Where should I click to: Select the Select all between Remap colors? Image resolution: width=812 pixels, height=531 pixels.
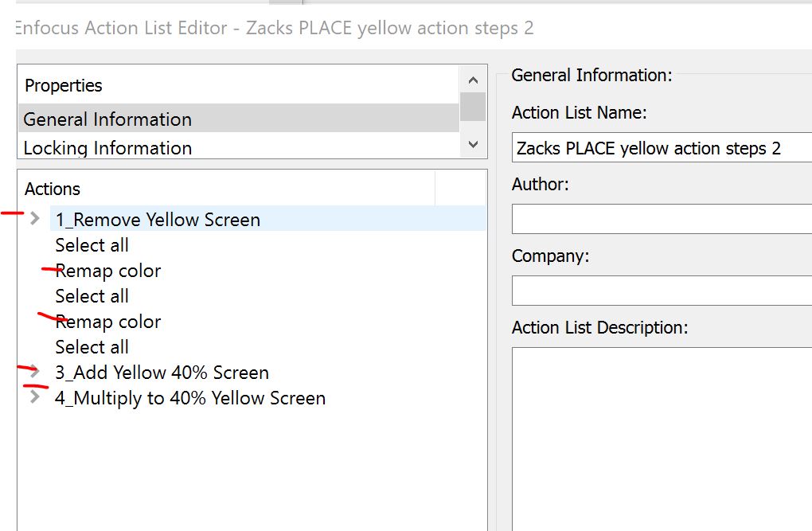(x=92, y=296)
